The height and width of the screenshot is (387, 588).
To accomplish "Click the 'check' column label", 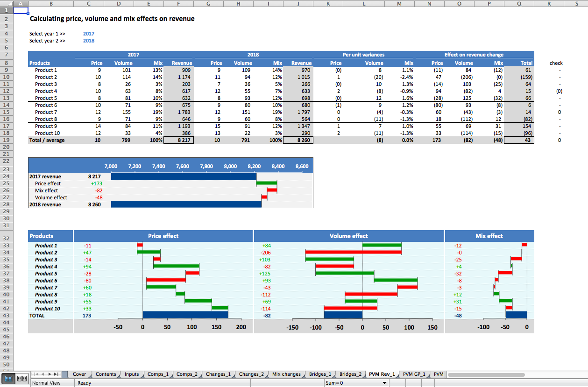I will coord(556,63).
